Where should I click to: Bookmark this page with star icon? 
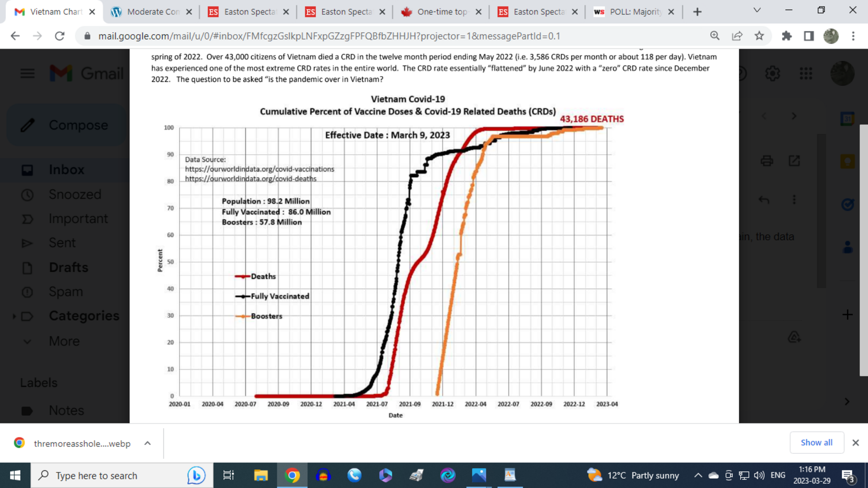point(759,36)
